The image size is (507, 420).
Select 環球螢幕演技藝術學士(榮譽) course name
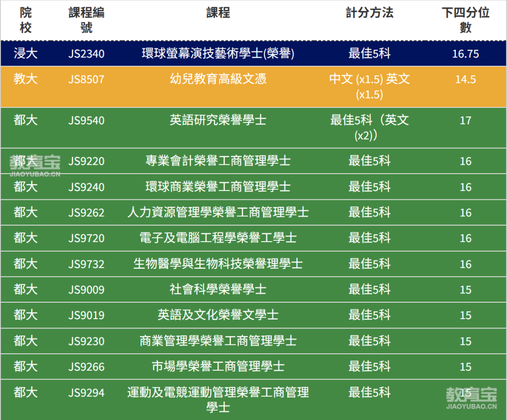[x=218, y=53]
